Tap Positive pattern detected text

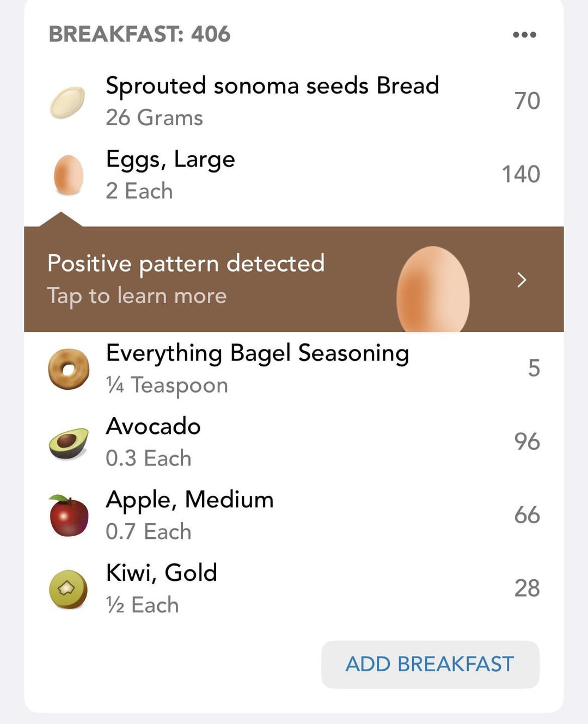pyautogui.click(x=186, y=264)
